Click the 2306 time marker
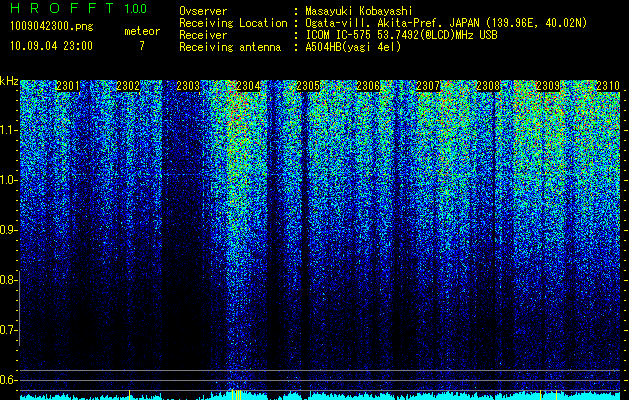629x400 pixels. 368,86
